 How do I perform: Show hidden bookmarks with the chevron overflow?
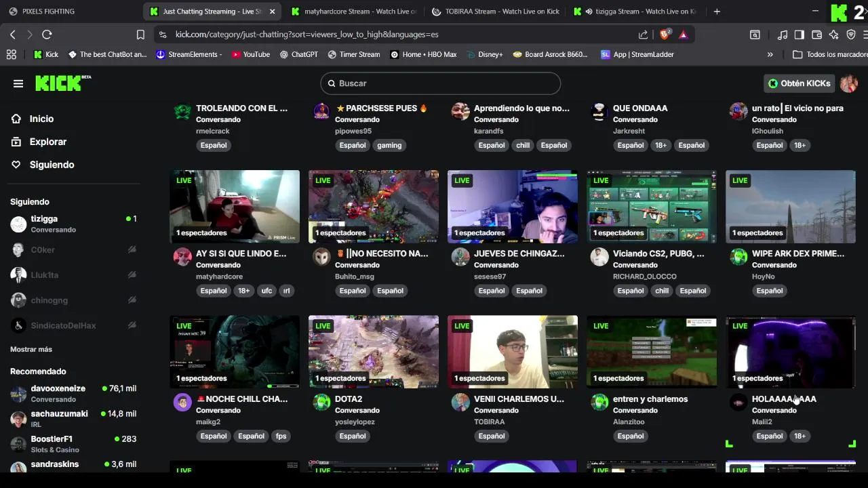770,54
